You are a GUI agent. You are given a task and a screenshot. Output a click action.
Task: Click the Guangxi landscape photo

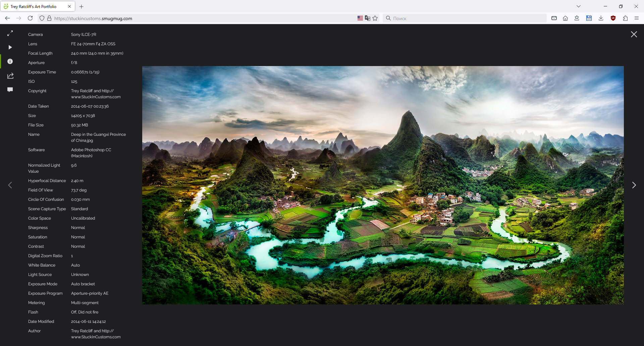(x=383, y=185)
